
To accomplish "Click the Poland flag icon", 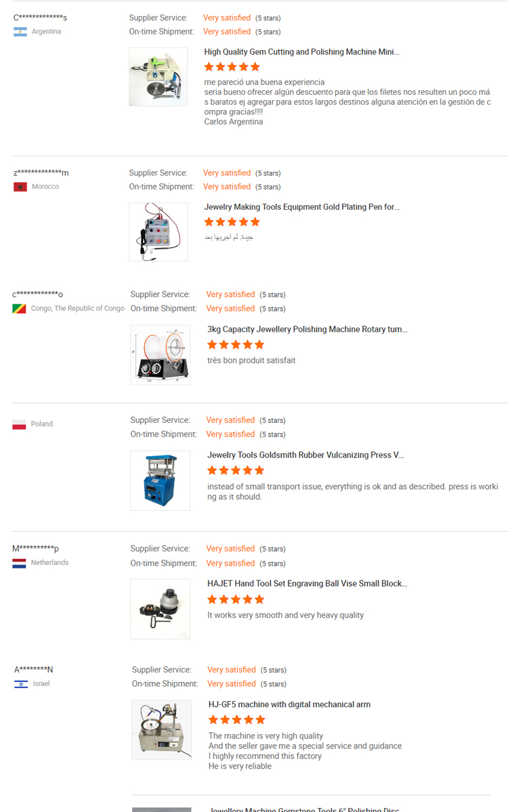I will [x=19, y=424].
